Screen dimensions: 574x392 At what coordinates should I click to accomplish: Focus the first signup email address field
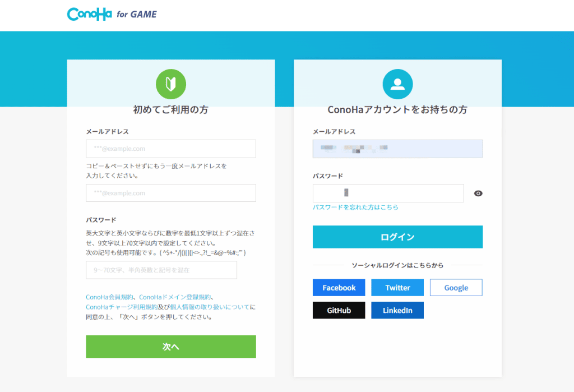pos(171,149)
